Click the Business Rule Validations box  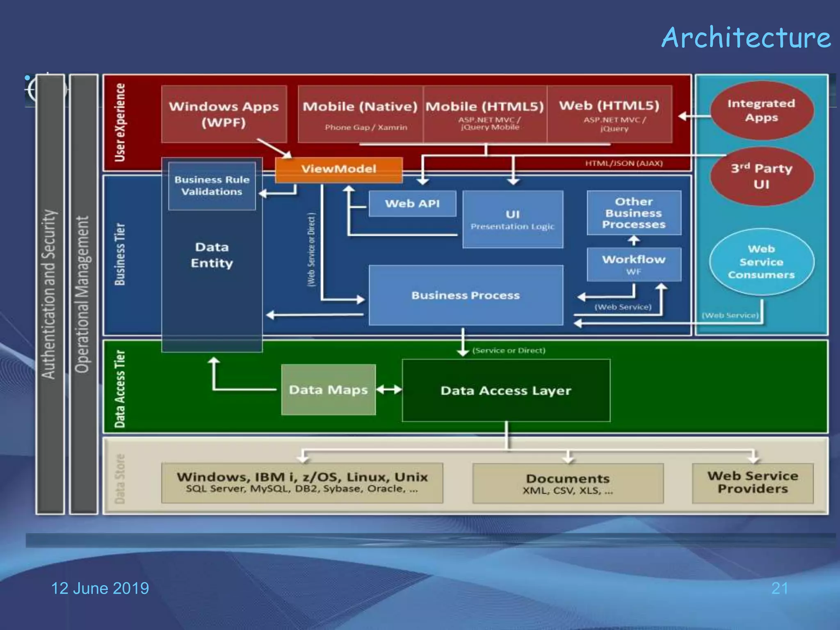click(212, 186)
